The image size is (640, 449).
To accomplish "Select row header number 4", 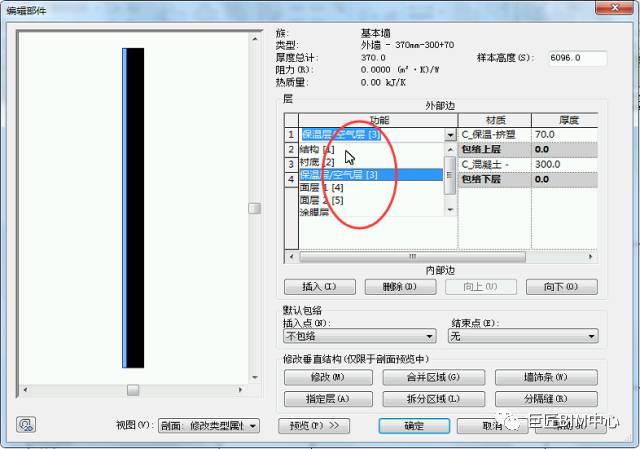I will tap(291, 179).
